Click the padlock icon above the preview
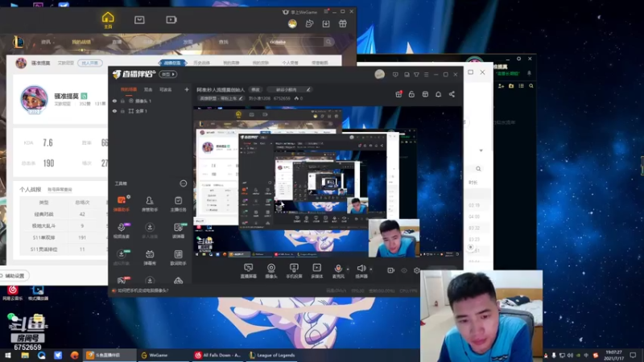644x362 pixels. [x=411, y=94]
